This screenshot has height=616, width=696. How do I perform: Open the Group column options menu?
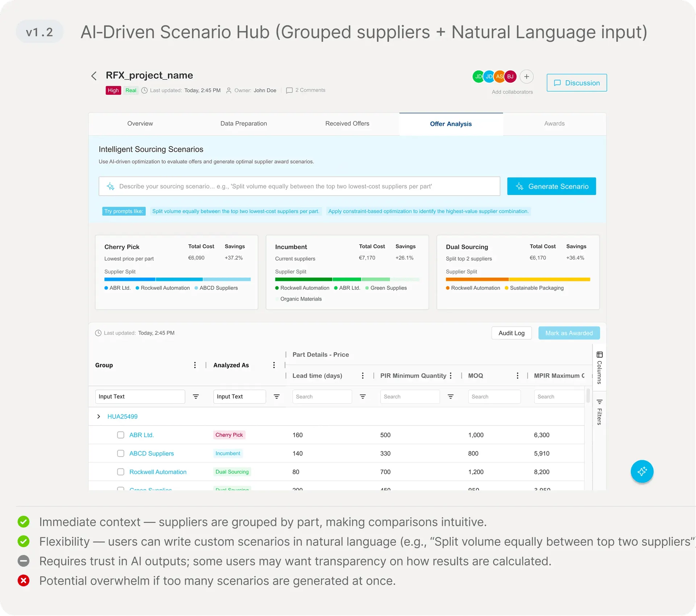pyautogui.click(x=195, y=365)
